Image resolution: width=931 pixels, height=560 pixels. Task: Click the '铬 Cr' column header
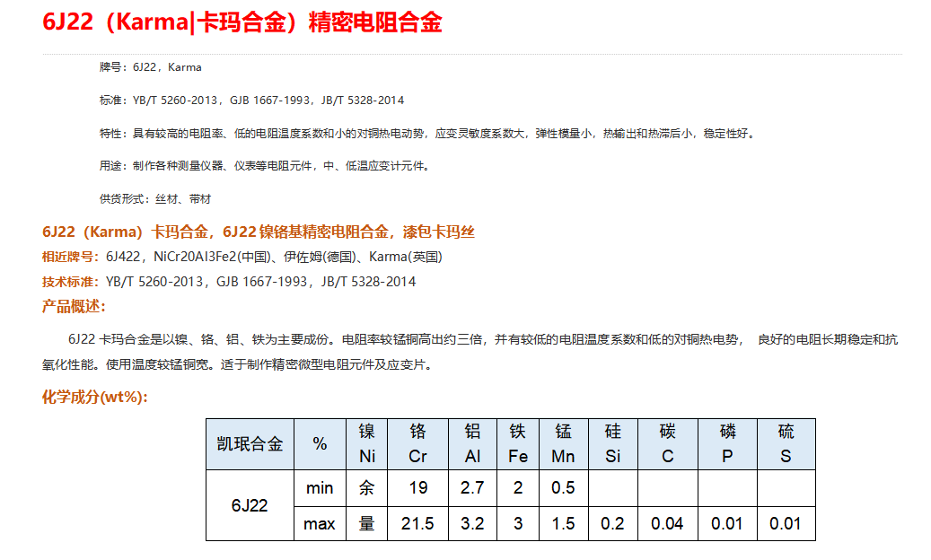click(x=418, y=444)
